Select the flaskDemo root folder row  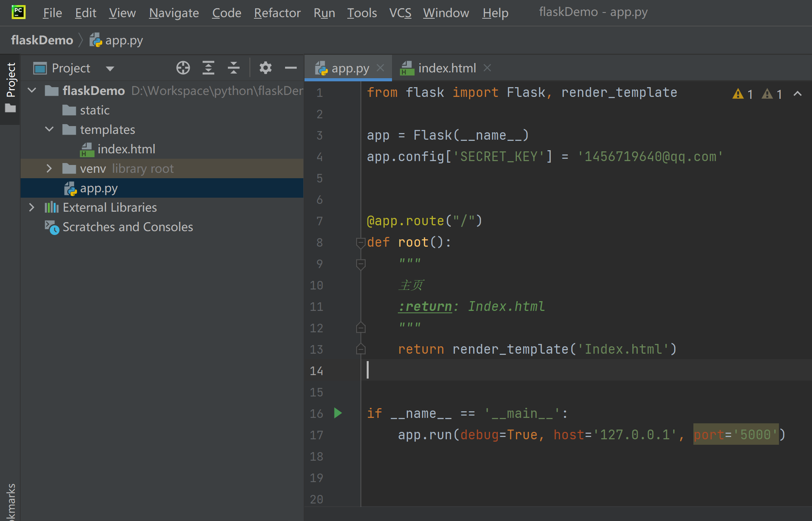pyautogui.click(x=162, y=91)
